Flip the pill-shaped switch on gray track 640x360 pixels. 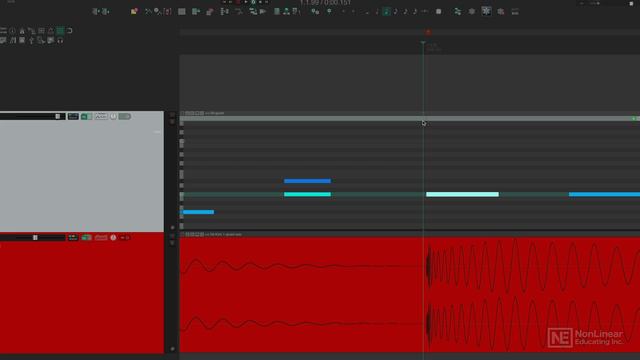pyautogui.click(x=125, y=117)
